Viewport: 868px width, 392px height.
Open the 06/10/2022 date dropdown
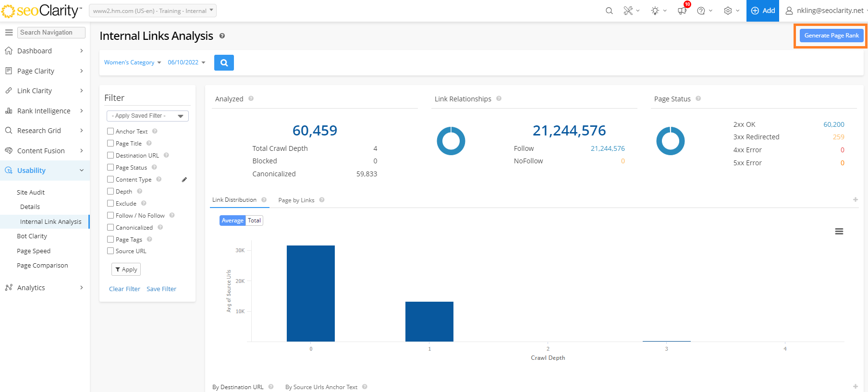click(x=186, y=62)
